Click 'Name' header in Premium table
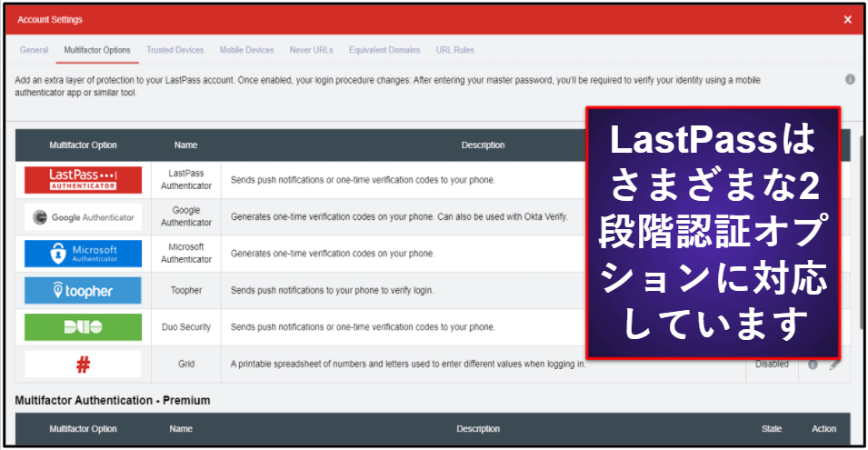This screenshot has height=450, width=868. [x=181, y=429]
